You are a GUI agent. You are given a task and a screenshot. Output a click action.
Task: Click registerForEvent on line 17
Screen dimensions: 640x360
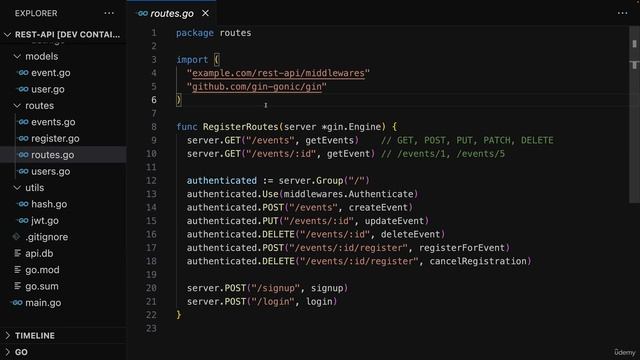click(462, 248)
